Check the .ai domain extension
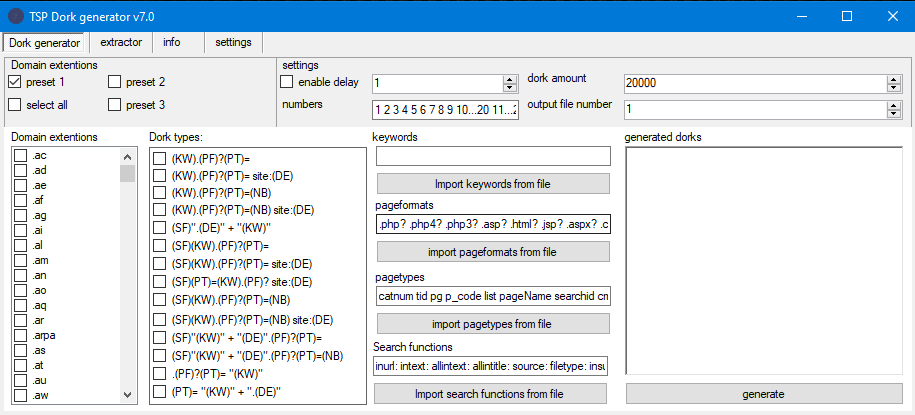The image size is (915, 415). click(x=20, y=231)
